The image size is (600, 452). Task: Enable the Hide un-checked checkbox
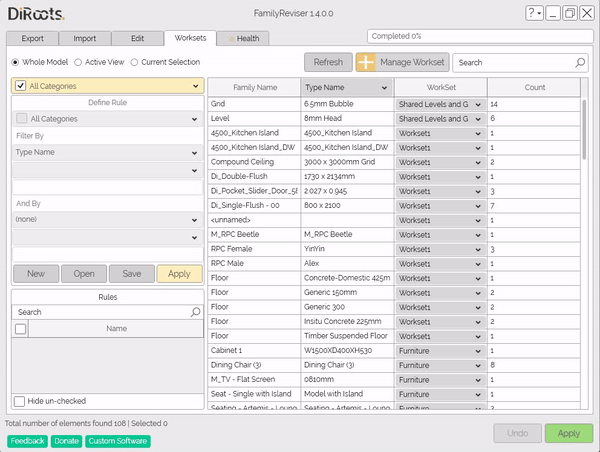click(20, 401)
